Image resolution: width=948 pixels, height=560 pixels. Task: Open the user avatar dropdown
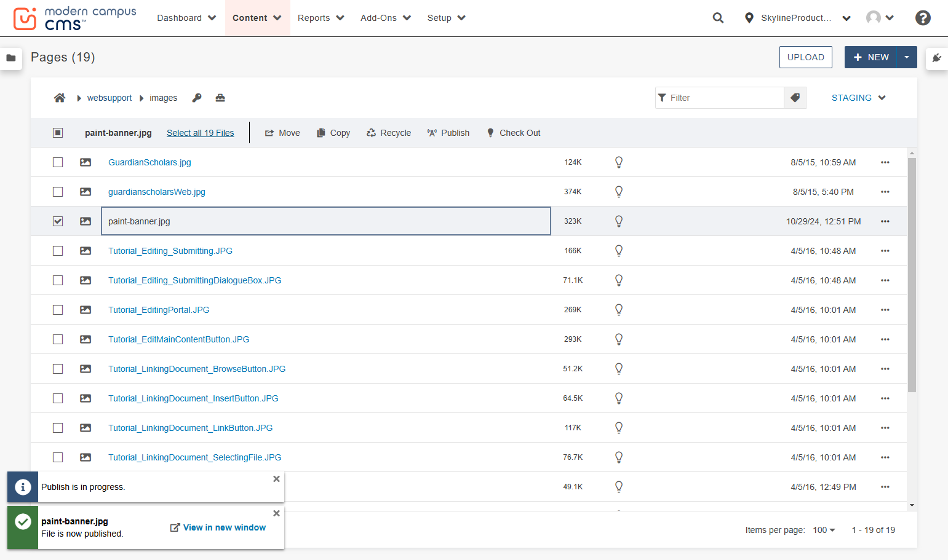tap(880, 18)
